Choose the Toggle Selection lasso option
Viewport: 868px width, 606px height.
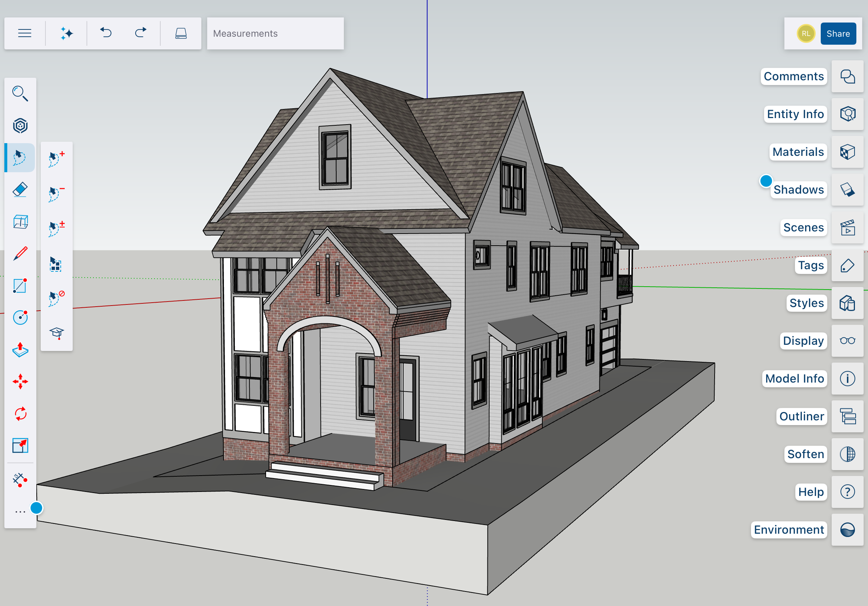pyautogui.click(x=56, y=229)
